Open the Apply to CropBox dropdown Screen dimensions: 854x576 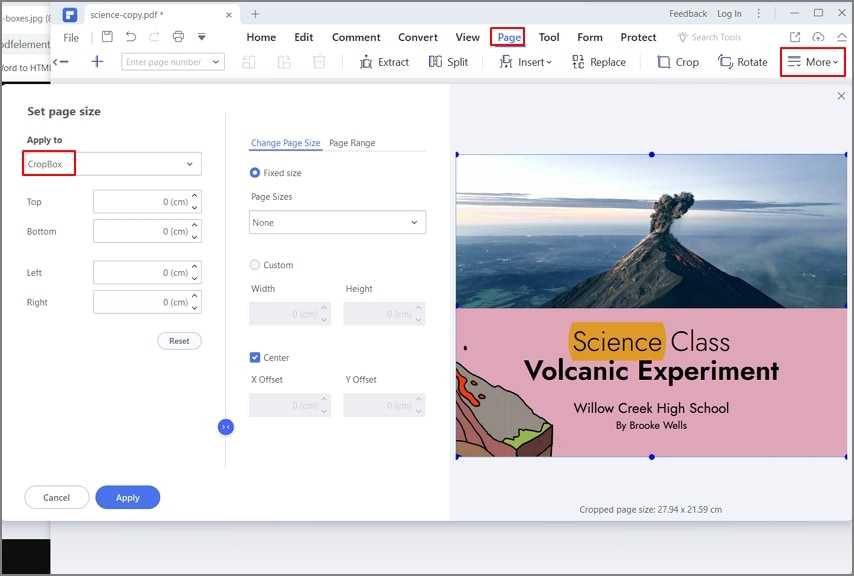click(x=112, y=164)
